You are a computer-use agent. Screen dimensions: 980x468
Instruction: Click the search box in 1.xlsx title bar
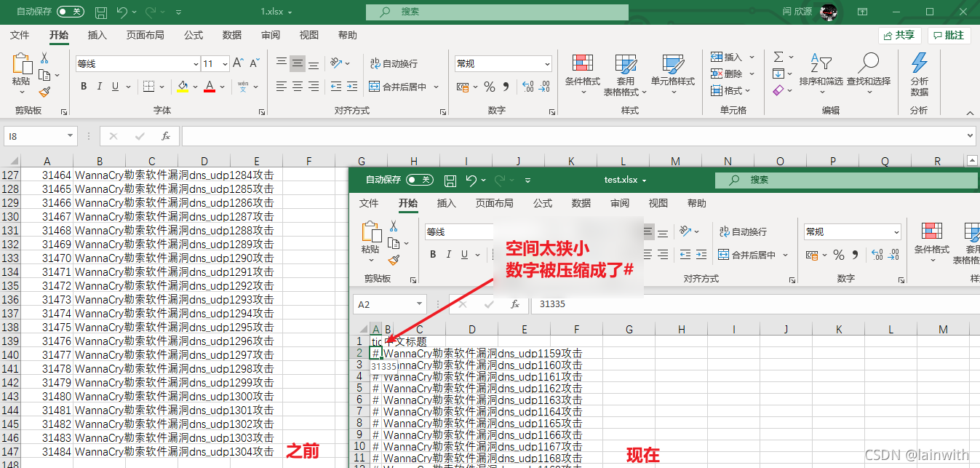pos(497,12)
